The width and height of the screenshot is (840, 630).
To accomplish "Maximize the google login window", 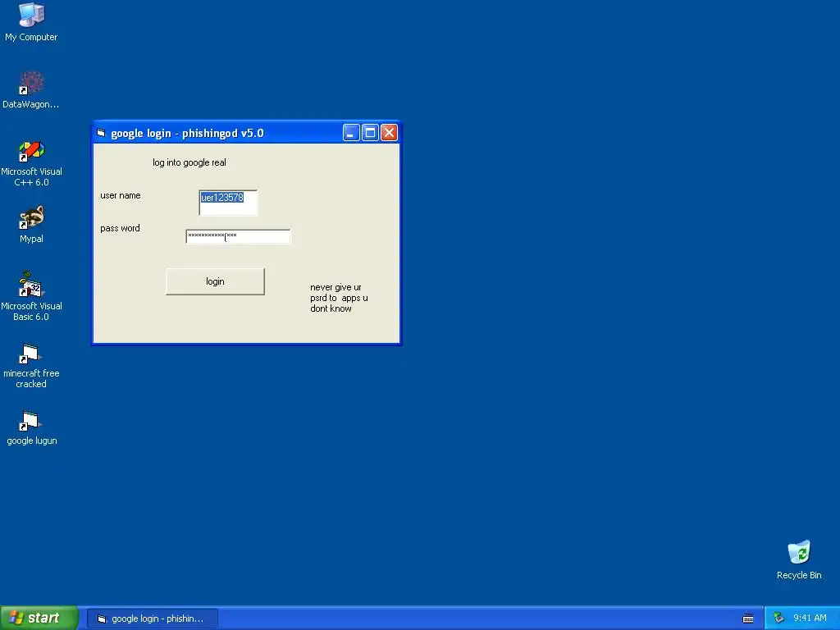I will pyautogui.click(x=370, y=132).
